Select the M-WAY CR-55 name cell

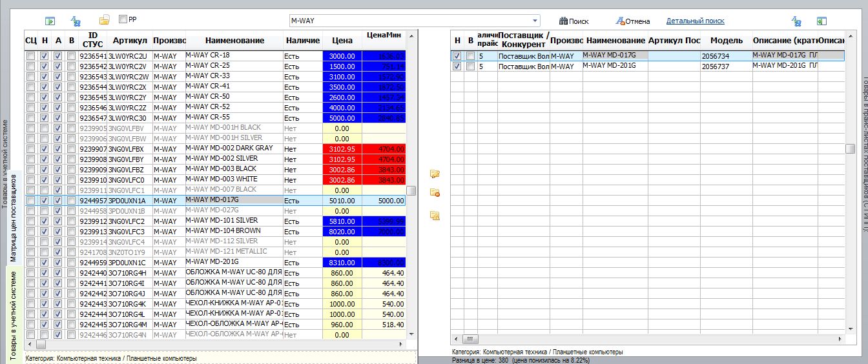pos(234,118)
